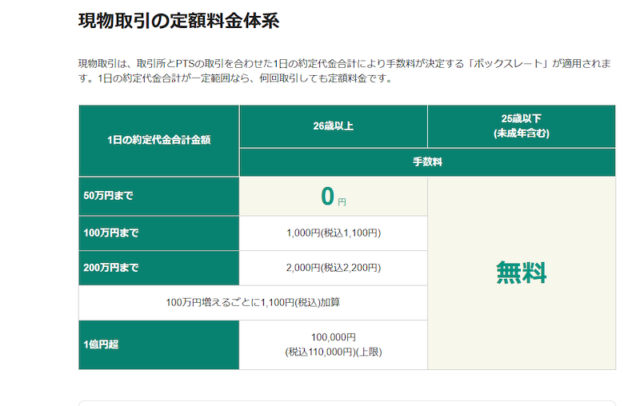Click the (税込110,000円)(上限) text
Image resolution: width=640 pixels, height=406 pixels.
coord(333,352)
